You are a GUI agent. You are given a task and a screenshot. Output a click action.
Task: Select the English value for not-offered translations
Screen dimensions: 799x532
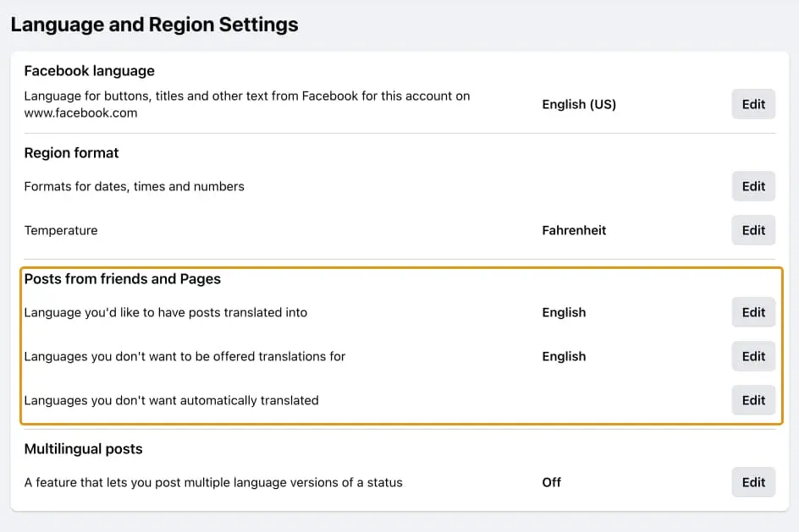click(x=564, y=356)
